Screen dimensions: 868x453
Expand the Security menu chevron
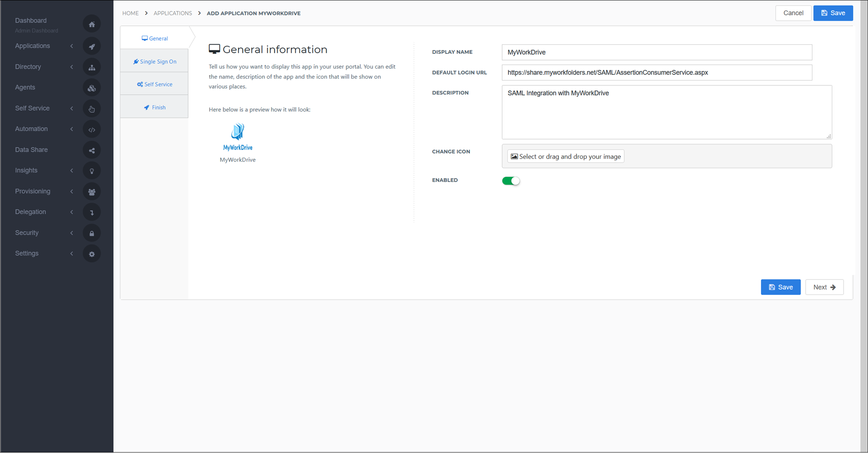click(x=72, y=233)
